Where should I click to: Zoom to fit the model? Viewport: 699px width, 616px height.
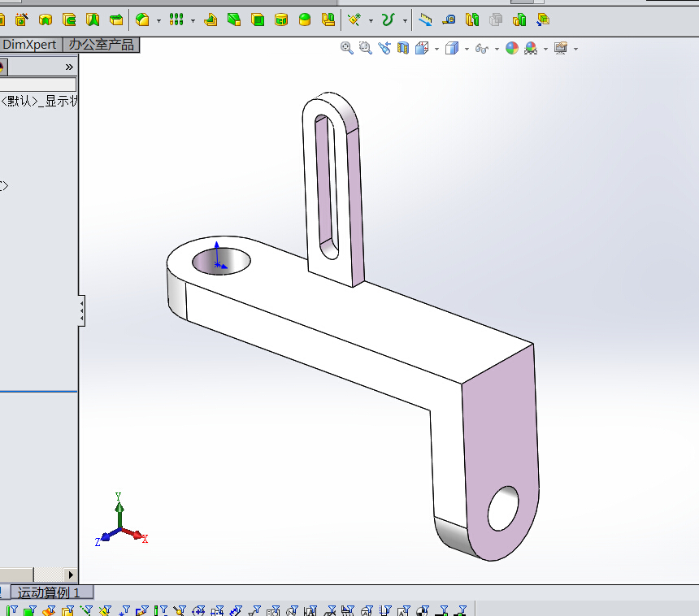[x=347, y=48]
